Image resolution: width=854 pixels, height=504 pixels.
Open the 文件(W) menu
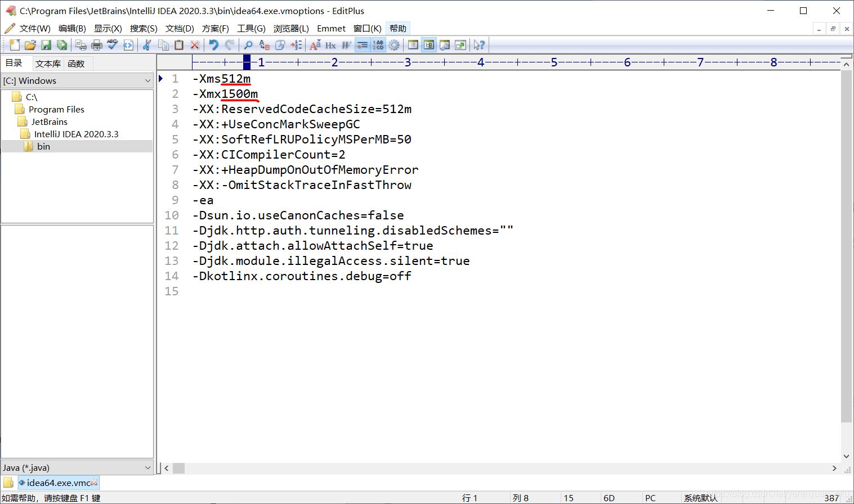(35, 28)
